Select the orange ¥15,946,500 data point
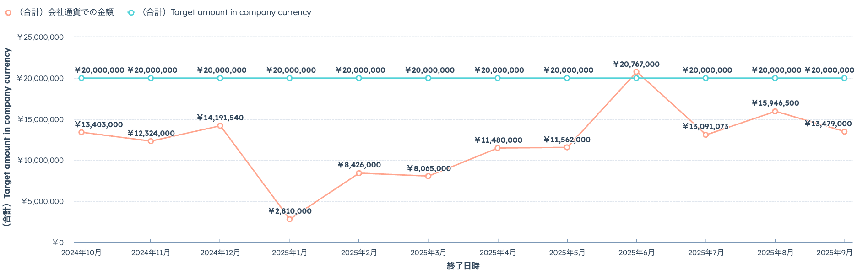 pyautogui.click(x=775, y=111)
